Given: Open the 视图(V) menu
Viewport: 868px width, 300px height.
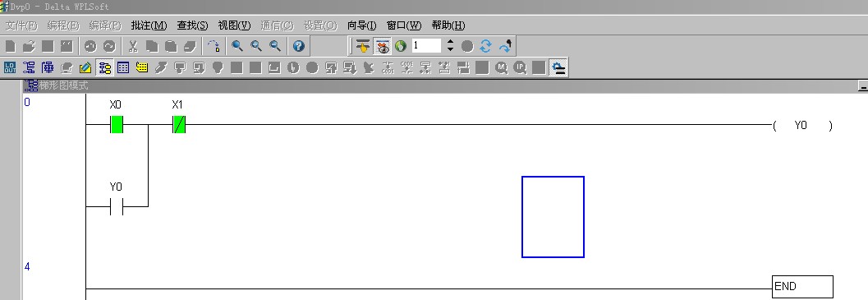Looking at the screenshot, I should pos(234,25).
